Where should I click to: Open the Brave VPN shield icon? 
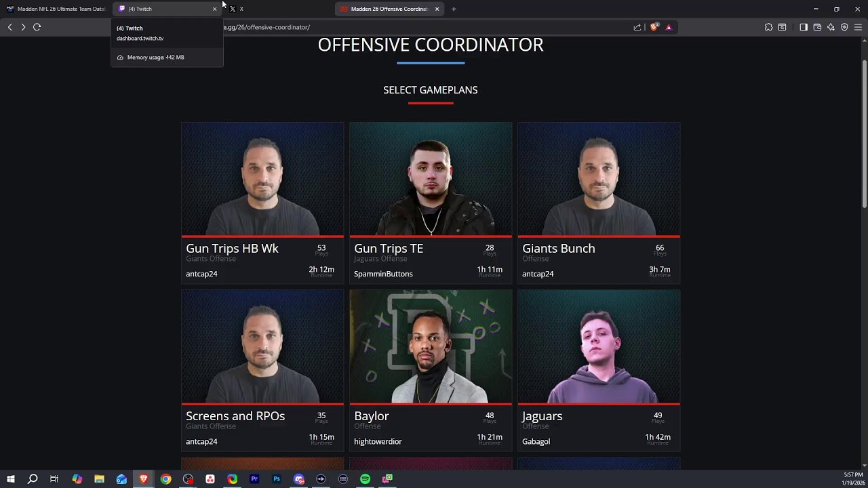point(844,27)
